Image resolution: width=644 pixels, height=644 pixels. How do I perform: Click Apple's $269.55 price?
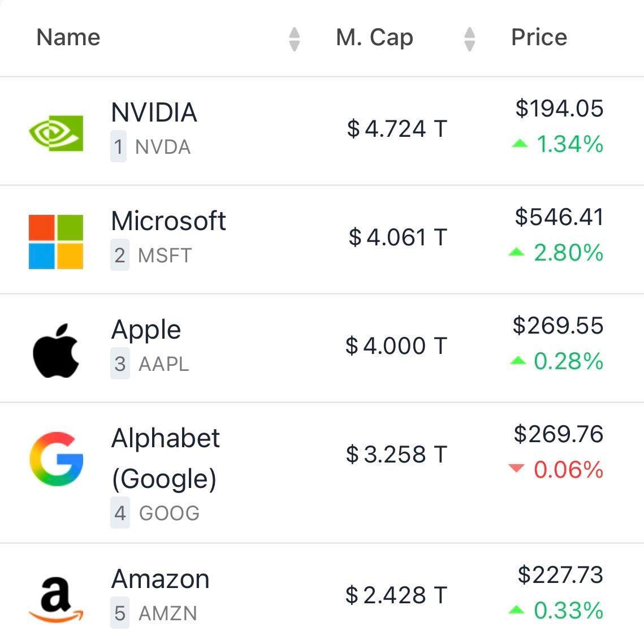coord(559,325)
